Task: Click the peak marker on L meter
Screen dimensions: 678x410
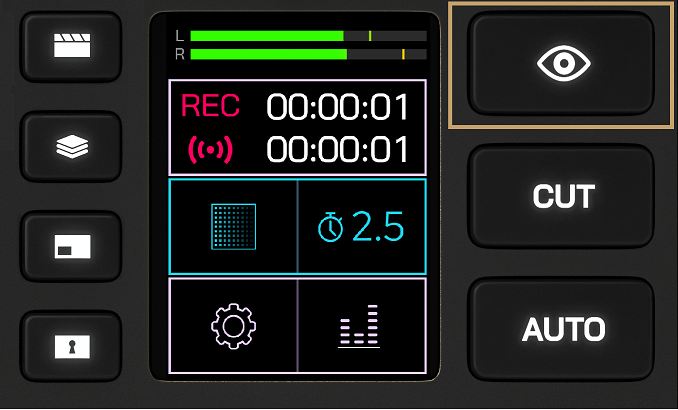Action: point(370,36)
